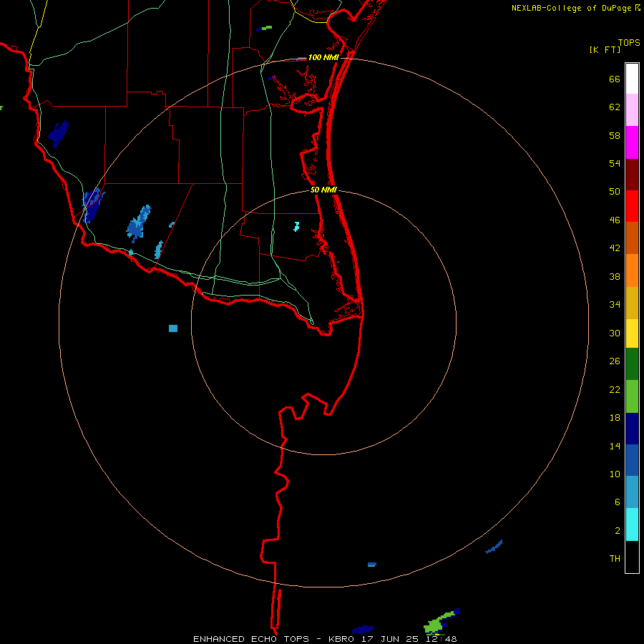Click the 38 legend value

(615, 276)
